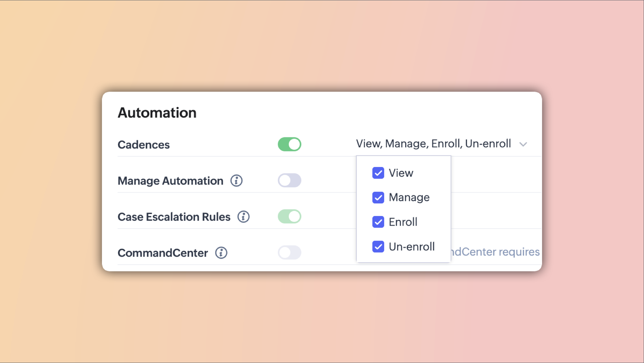644x363 pixels.
Task: Uncheck the View checkbox box
Action: pyautogui.click(x=378, y=173)
